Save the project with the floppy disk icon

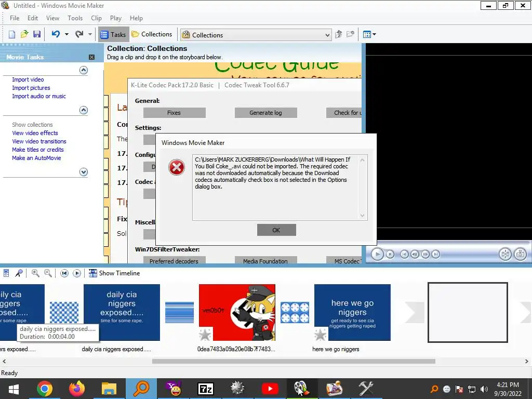37,34
